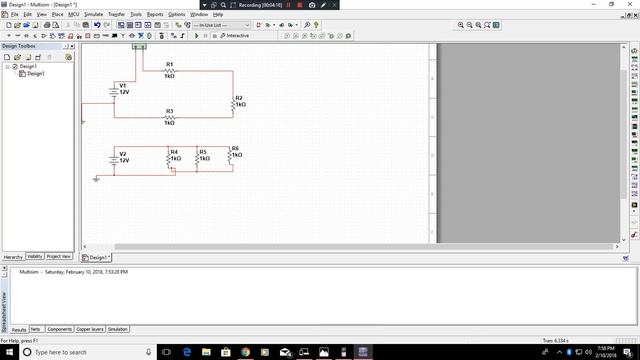Open the Help menu
Screen dimensions: 640x360
click(218, 14)
